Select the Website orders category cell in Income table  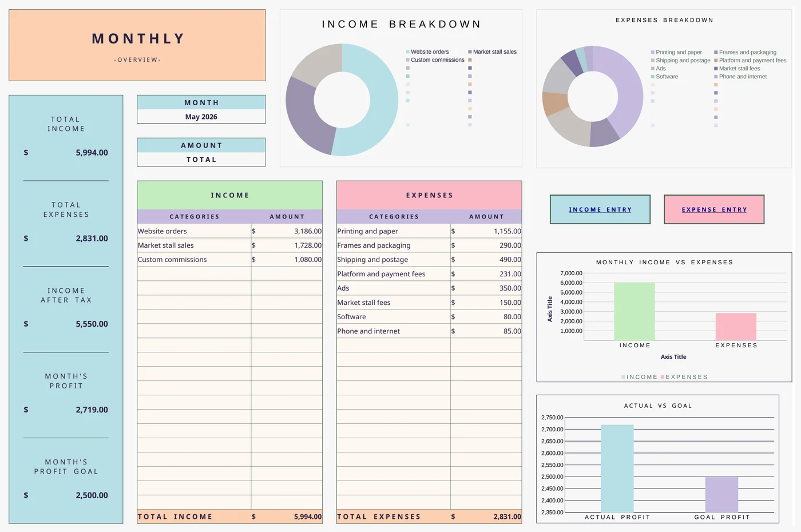(194, 231)
